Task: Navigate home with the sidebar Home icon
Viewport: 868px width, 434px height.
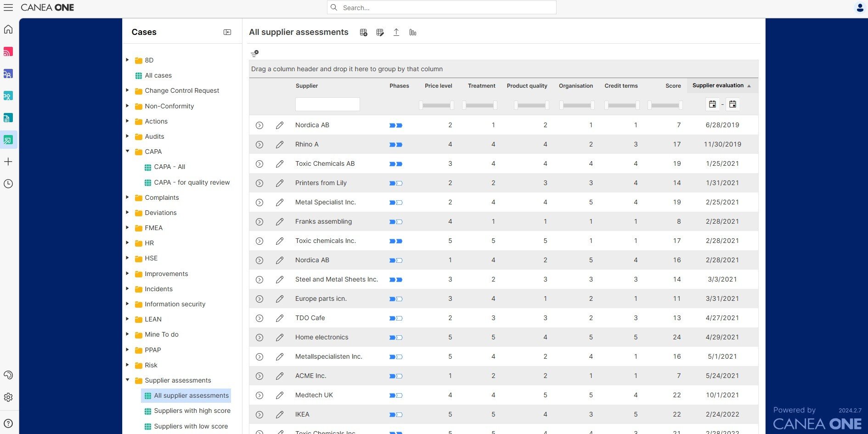Action: (8, 29)
